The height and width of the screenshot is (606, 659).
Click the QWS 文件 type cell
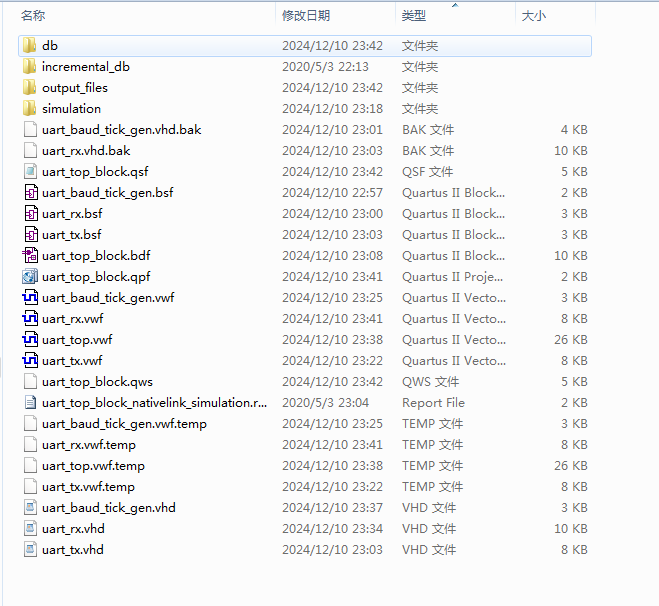[430, 382]
